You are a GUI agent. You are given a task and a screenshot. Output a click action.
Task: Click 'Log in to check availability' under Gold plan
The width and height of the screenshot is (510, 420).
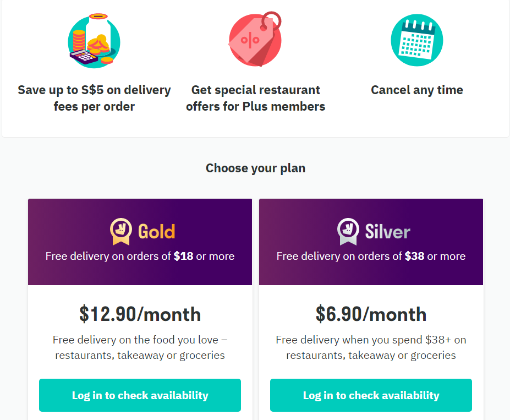[139, 395]
